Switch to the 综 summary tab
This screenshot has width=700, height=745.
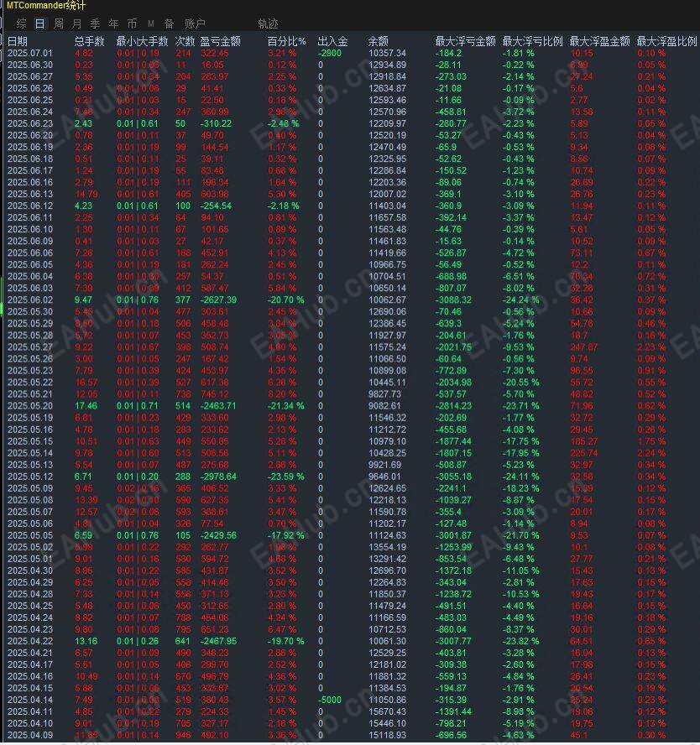[x=21, y=23]
